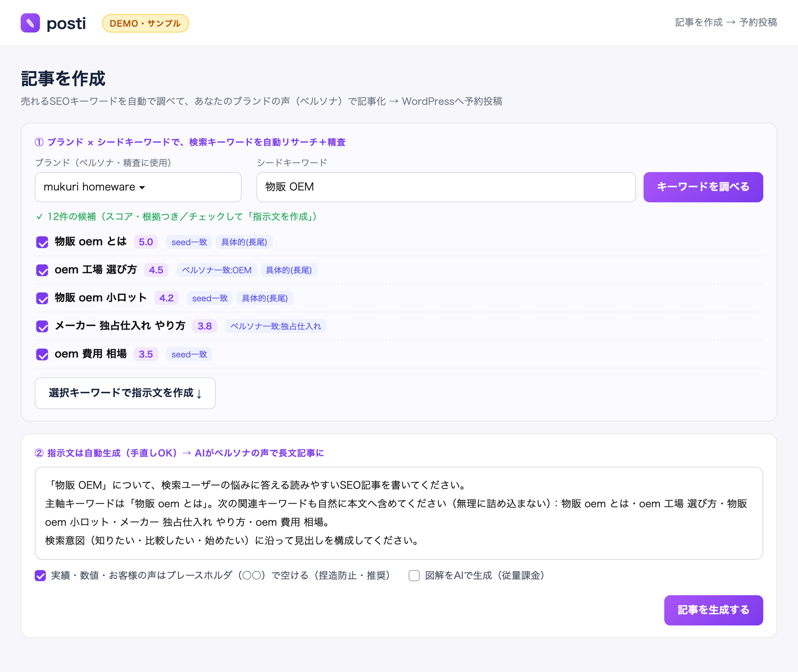Click the posti pencil logo icon

tap(30, 23)
